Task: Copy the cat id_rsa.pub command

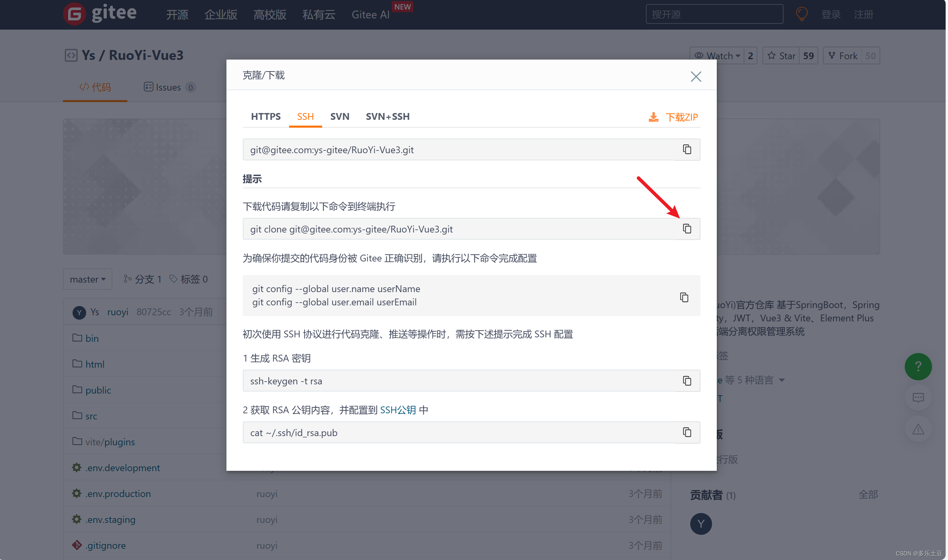Action: tap(687, 432)
